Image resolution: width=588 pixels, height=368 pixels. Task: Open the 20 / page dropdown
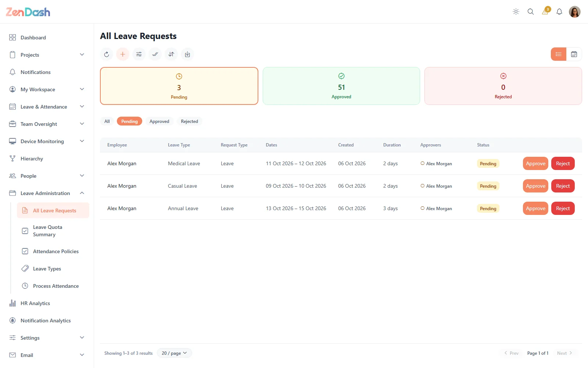coord(175,353)
